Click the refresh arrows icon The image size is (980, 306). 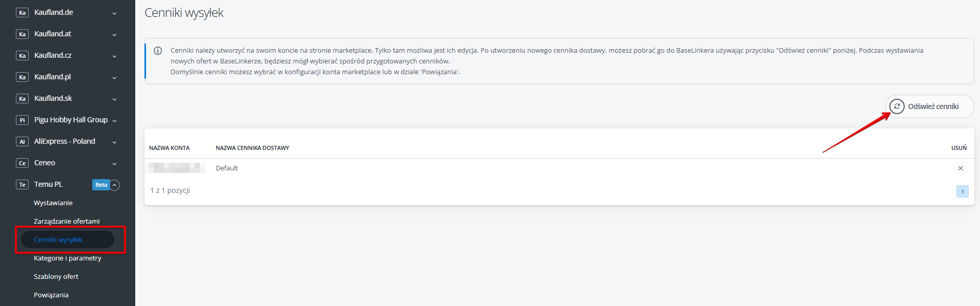tap(896, 106)
